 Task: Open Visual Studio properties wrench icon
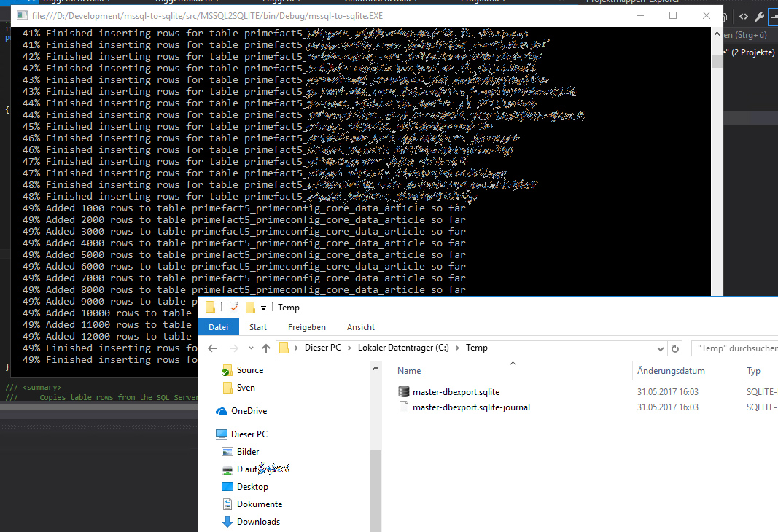coord(759,17)
